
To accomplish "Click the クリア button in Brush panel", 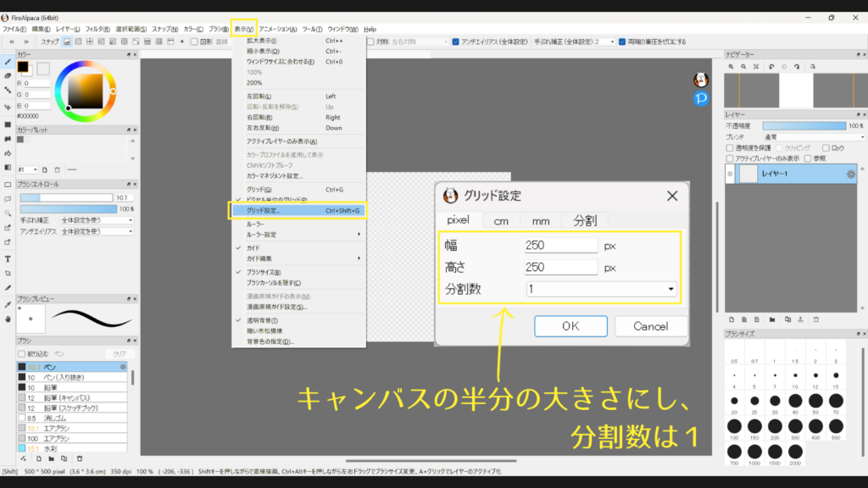I will point(120,353).
